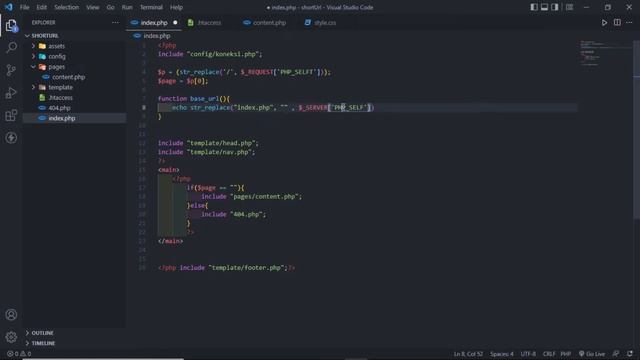Viewport: 640px width, 360px height.
Task: Split the editor to the right
Action: (617, 23)
